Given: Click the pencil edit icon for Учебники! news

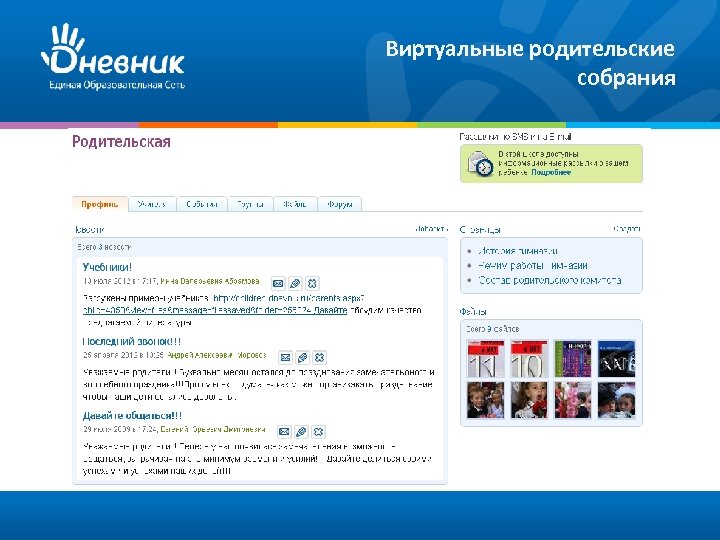Looking at the screenshot, I should point(295,283).
